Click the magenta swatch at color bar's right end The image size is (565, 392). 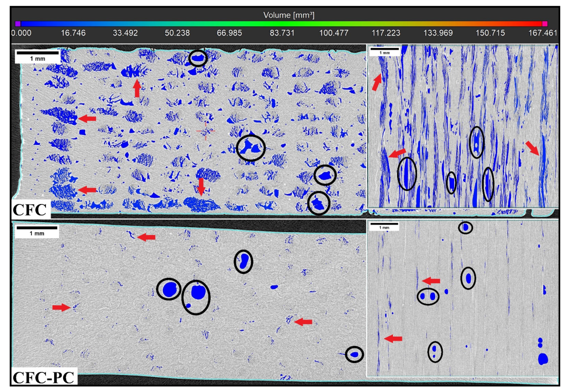coord(545,24)
